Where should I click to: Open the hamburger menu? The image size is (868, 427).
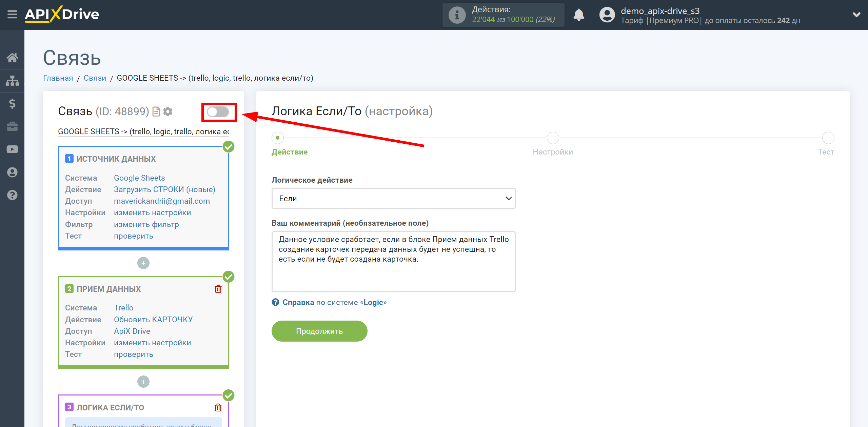click(12, 15)
